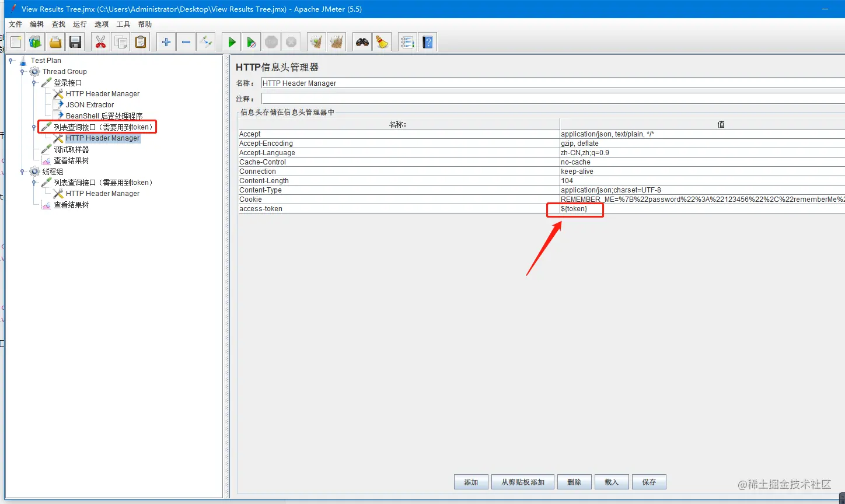Copy the selected element via toolbar

121,42
